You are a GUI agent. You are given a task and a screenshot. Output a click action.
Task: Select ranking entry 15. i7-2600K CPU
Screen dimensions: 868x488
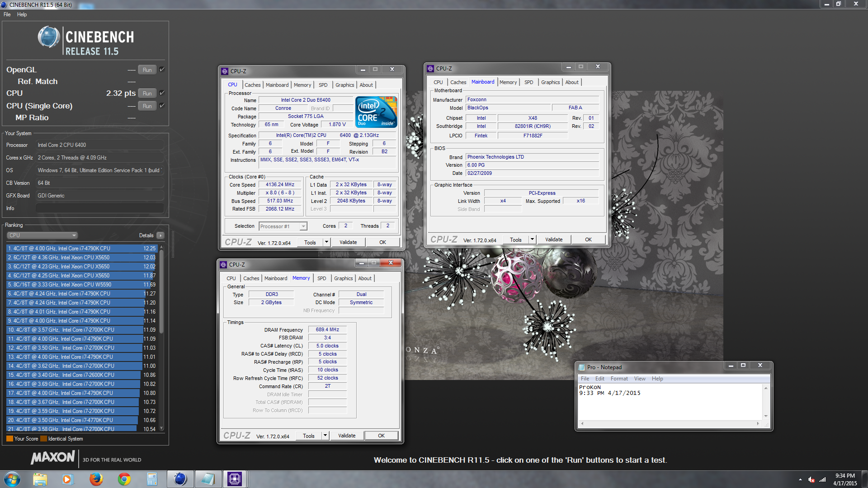click(82, 375)
